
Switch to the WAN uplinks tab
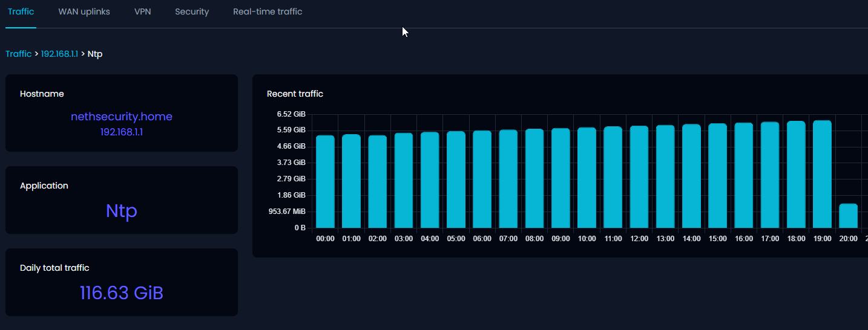coord(84,11)
